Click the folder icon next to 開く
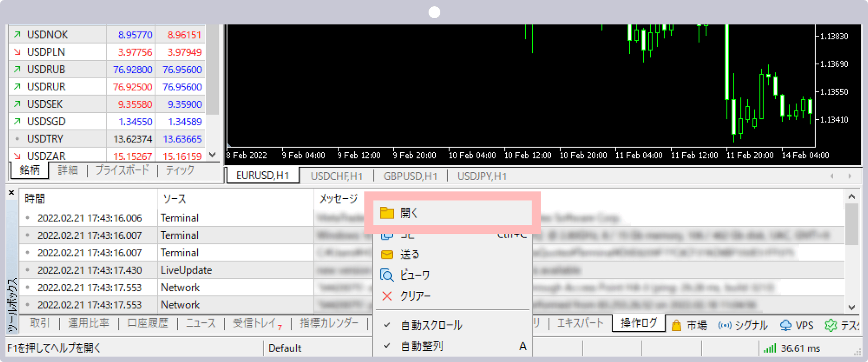This screenshot has height=362, width=868. click(x=387, y=213)
